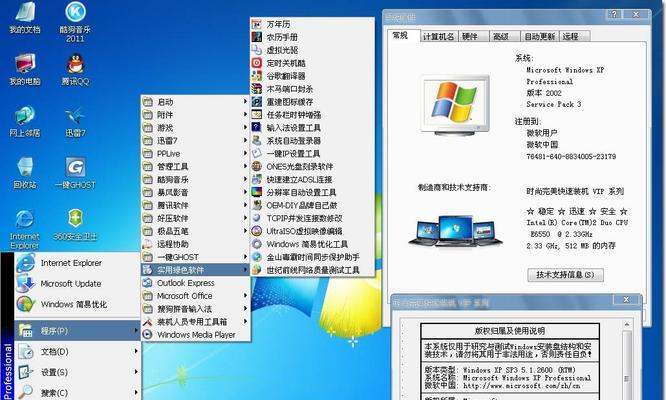Start 定时关机酷 shutdown timer
The width and height of the screenshot is (666, 400).
tap(312, 63)
